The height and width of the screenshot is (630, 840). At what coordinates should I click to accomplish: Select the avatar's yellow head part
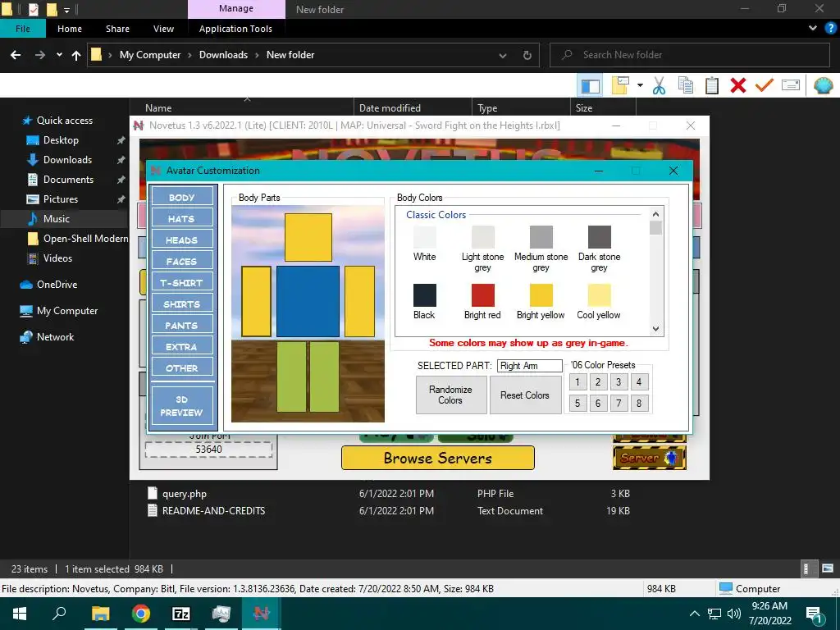(308, 237)
